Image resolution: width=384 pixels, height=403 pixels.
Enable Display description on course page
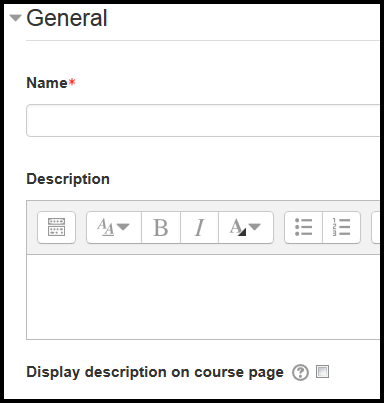(x=322, y=372)
